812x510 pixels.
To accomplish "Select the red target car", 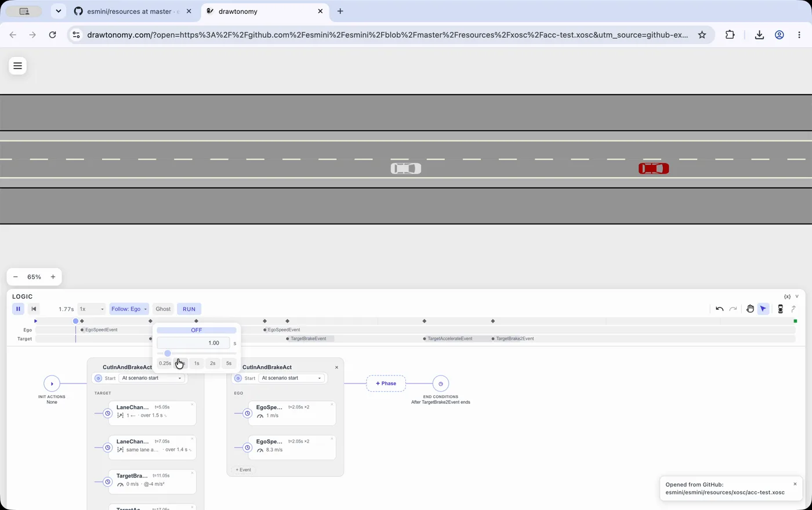I will 654,169.
